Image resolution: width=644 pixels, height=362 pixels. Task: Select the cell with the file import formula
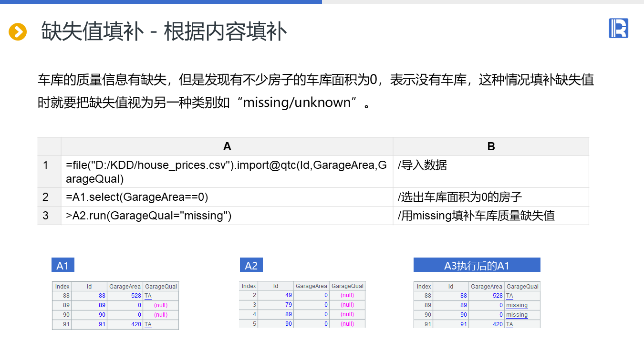(x=227, y=172)
